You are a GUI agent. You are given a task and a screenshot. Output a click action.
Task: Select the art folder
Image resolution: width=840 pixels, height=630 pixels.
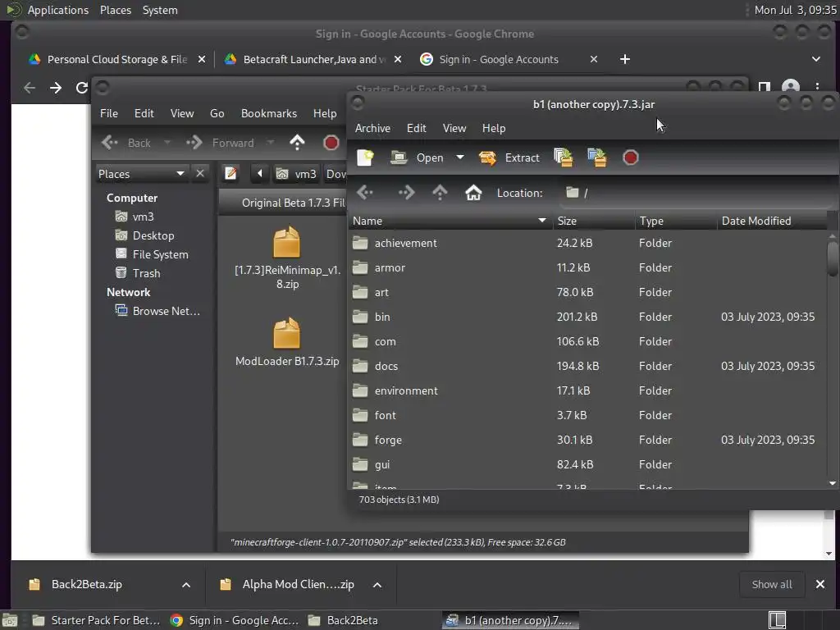click(587, 293)
